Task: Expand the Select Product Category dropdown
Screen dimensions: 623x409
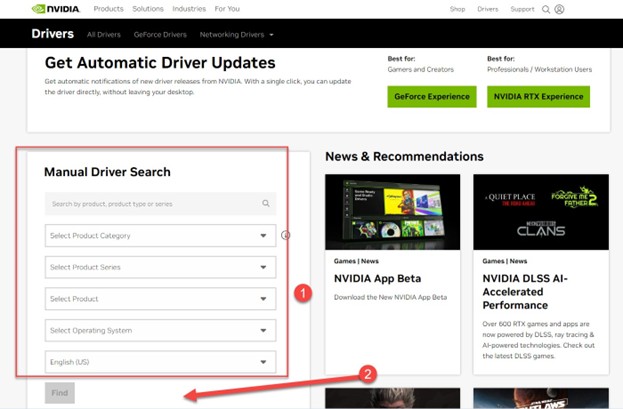Action: point(160,236)
